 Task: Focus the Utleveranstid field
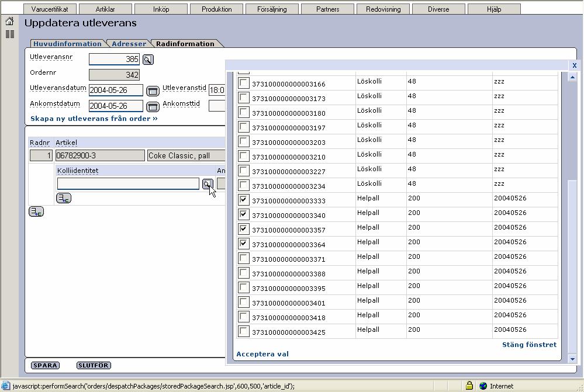pyautogui.click(x=217, y=90)
